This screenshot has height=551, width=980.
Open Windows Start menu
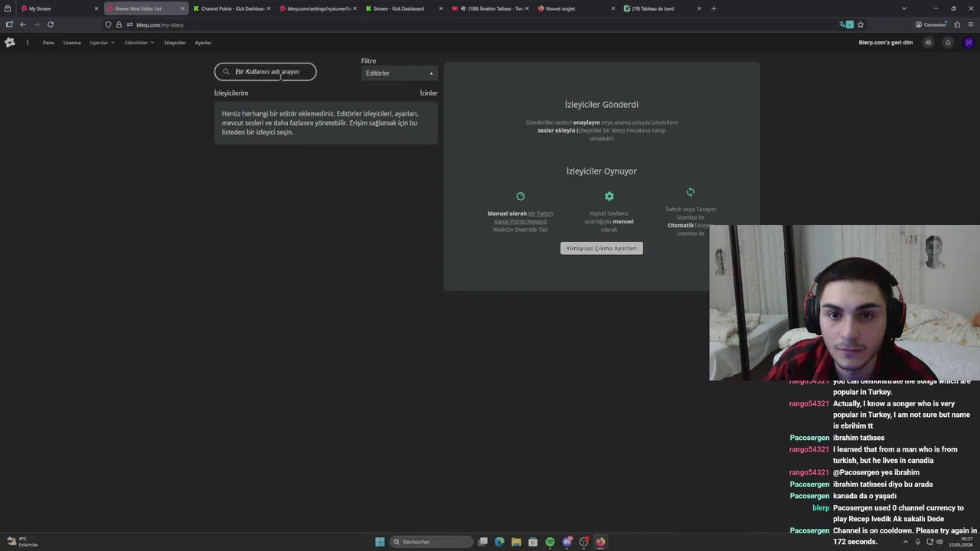tap(380, 542)
